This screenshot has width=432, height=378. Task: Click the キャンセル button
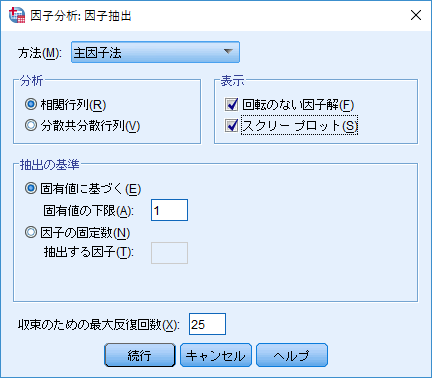216,355
